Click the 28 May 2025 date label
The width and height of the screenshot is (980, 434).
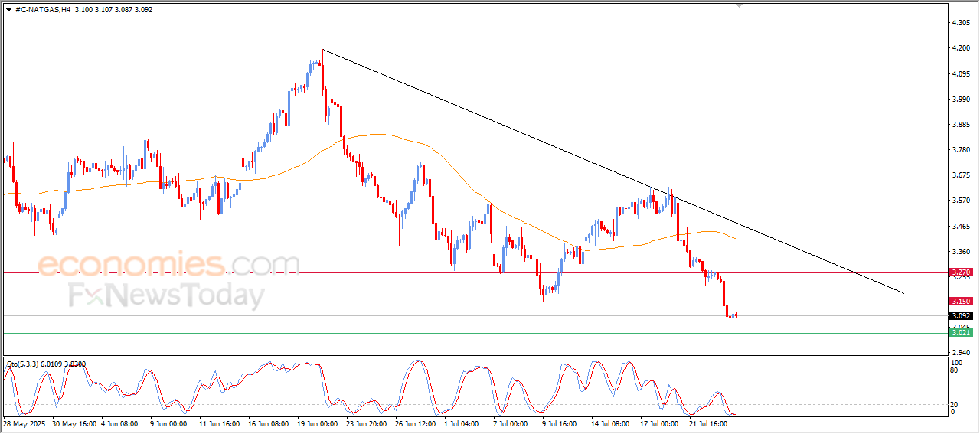[25, 423]
